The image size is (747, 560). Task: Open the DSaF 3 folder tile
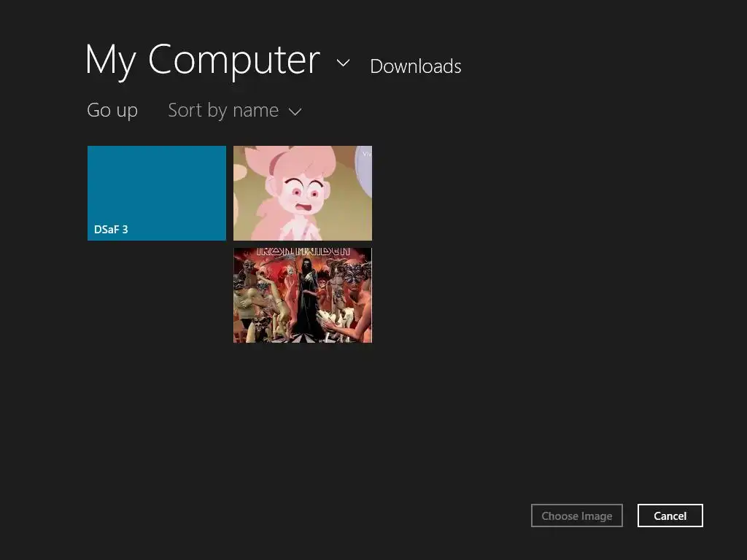pos(157,193)
